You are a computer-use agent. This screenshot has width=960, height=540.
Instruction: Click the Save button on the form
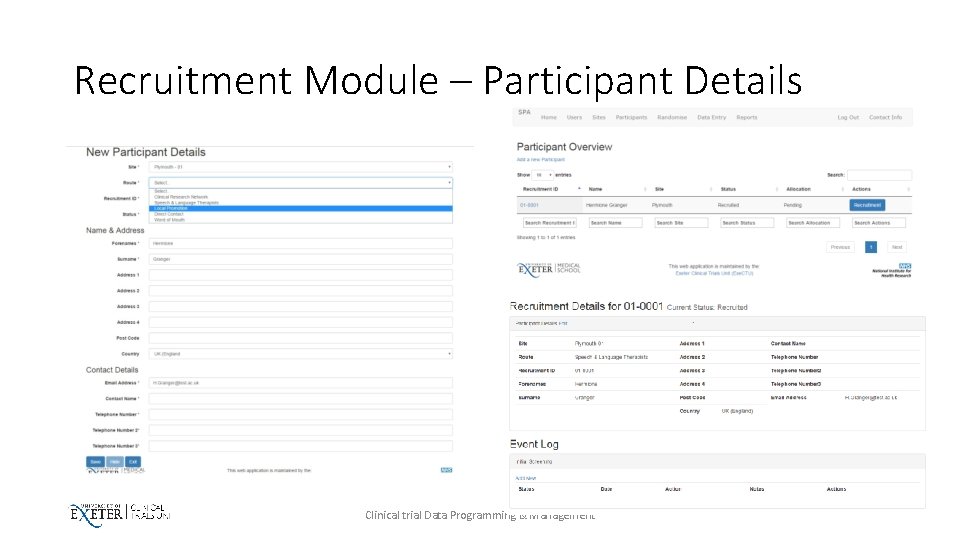96,462
